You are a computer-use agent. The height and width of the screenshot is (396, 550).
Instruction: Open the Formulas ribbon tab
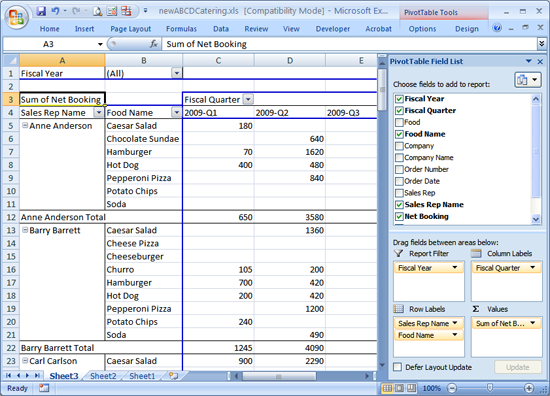[x=181, y=29]
